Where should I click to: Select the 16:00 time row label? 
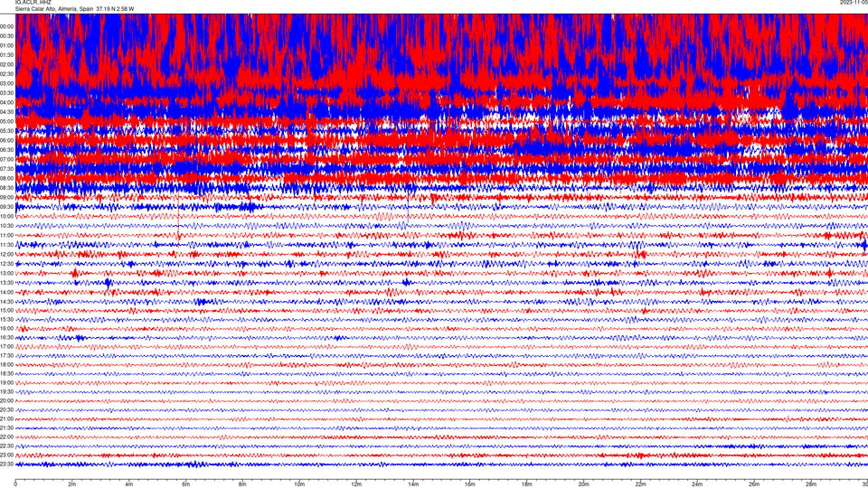(x=6, y=328)
